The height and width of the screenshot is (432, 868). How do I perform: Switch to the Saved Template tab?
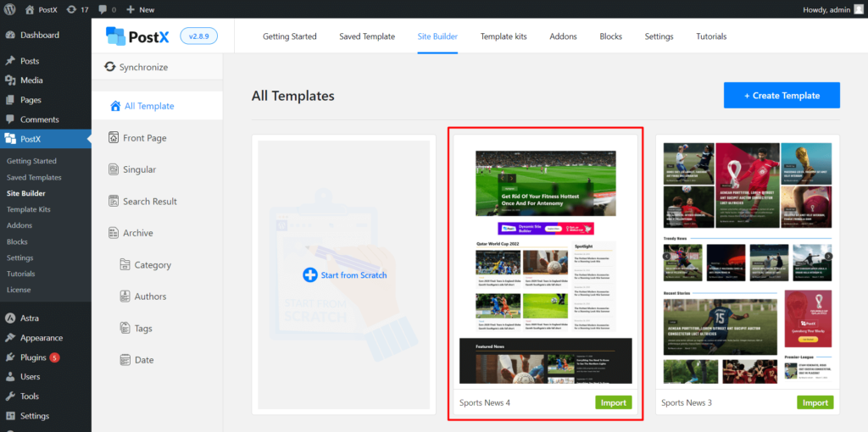click(367, 36)
